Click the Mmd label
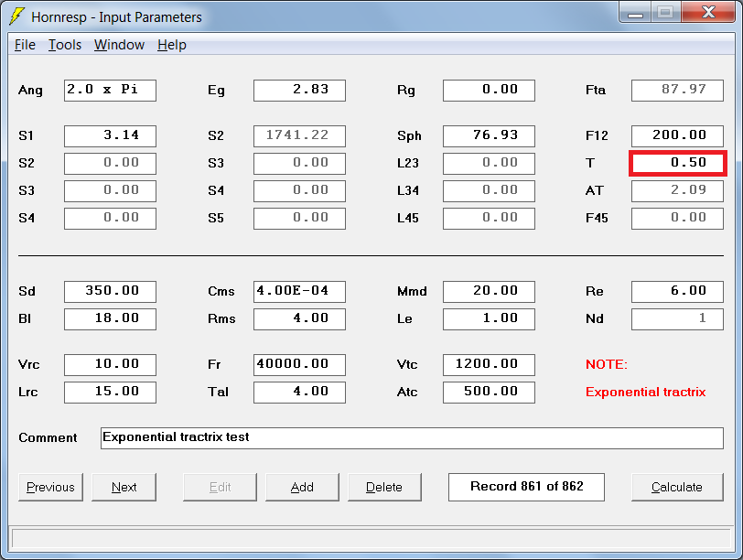Screen dimensions: 743x560 pyautogui.click(x=412, y=291)
